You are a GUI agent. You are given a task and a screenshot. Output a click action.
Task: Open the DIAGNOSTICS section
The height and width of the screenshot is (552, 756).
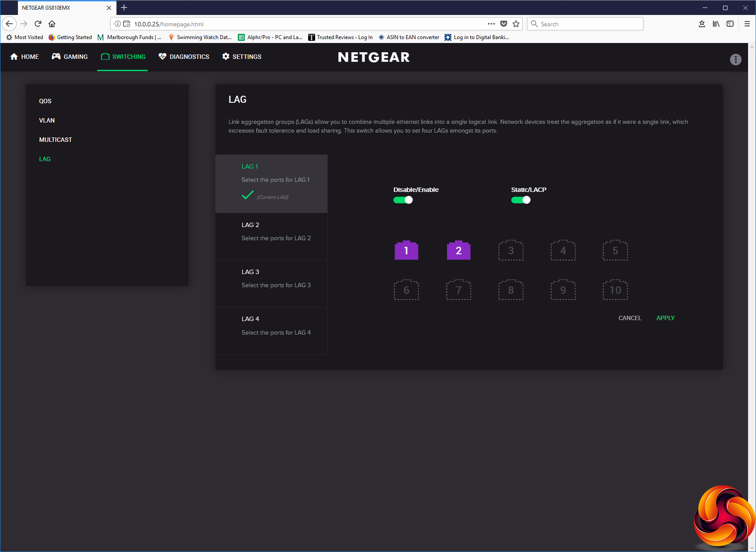pos(184,57)
